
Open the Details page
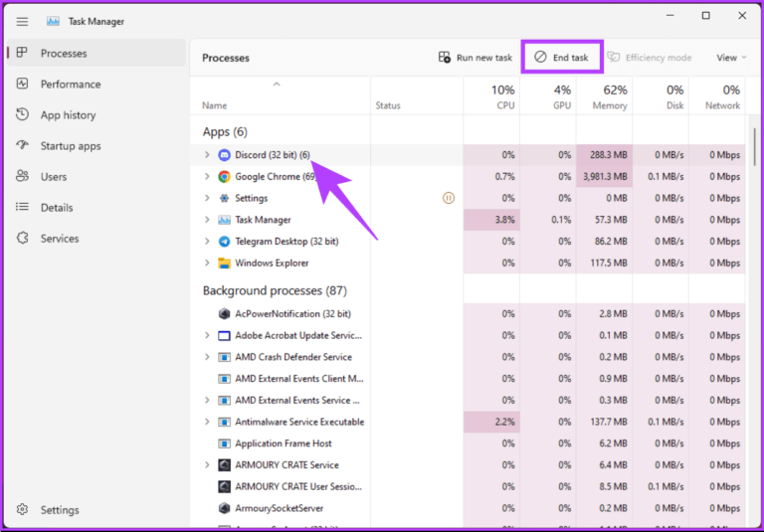click(x=96, y=208)
